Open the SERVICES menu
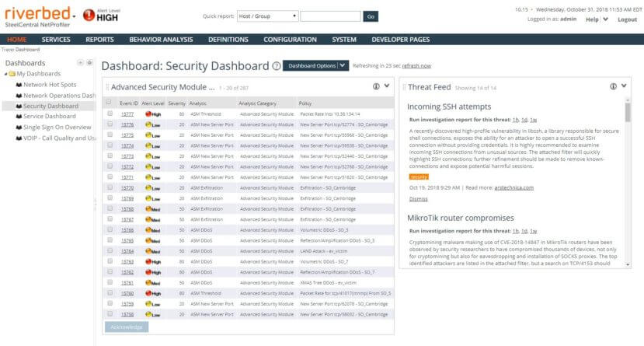Image resolution: width=644 pixels, height=346 pixels. pyautogui.click(x=56, y=40)
